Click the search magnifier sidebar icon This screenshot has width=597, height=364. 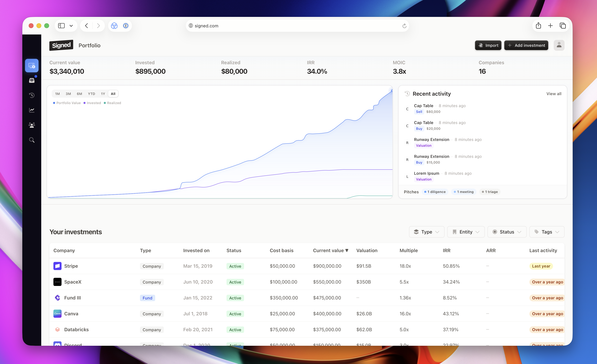(x=32, y=140)
